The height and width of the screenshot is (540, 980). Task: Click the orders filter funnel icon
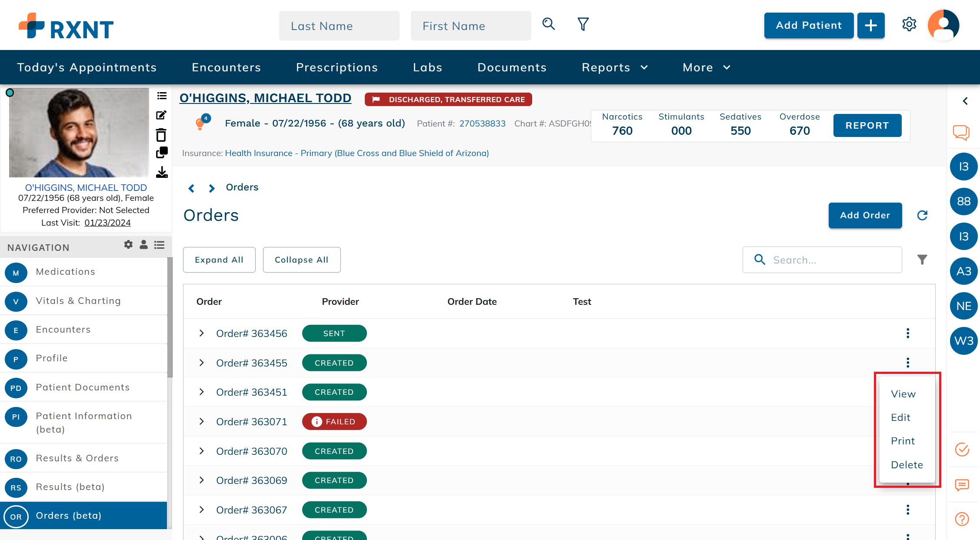(x=922, y=260)
